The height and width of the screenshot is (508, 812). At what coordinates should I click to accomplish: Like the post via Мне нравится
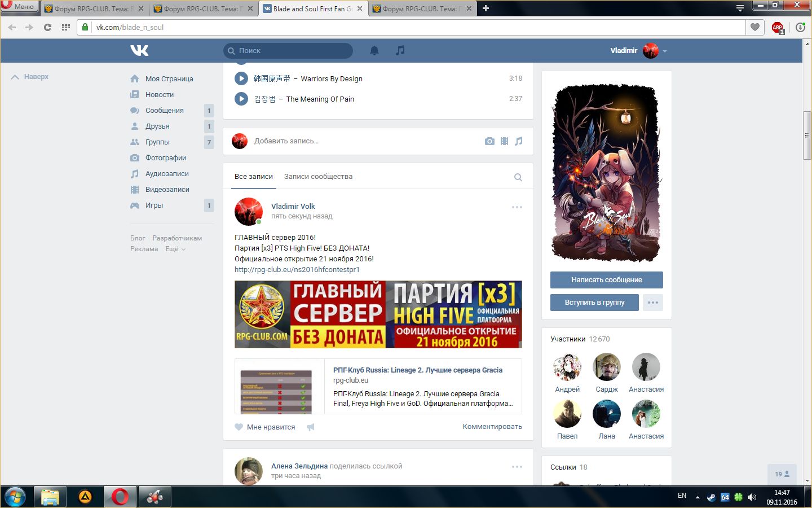coord(265,427)
